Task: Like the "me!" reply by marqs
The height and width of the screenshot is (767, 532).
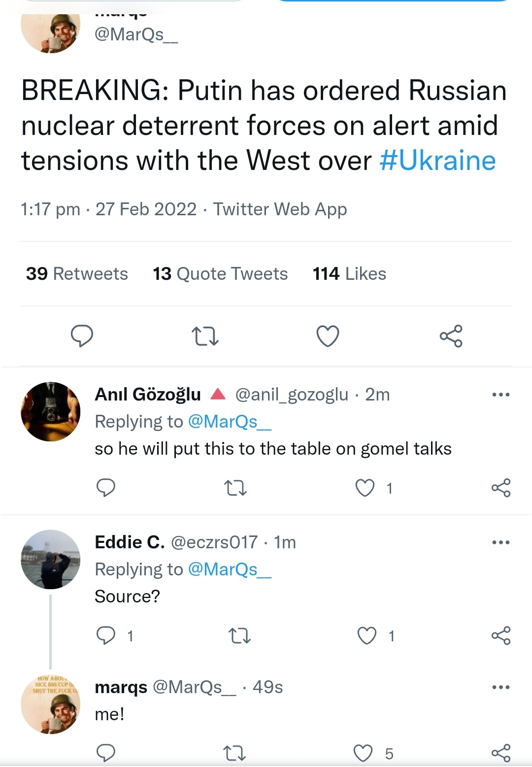Action: (x=364, y=753)
